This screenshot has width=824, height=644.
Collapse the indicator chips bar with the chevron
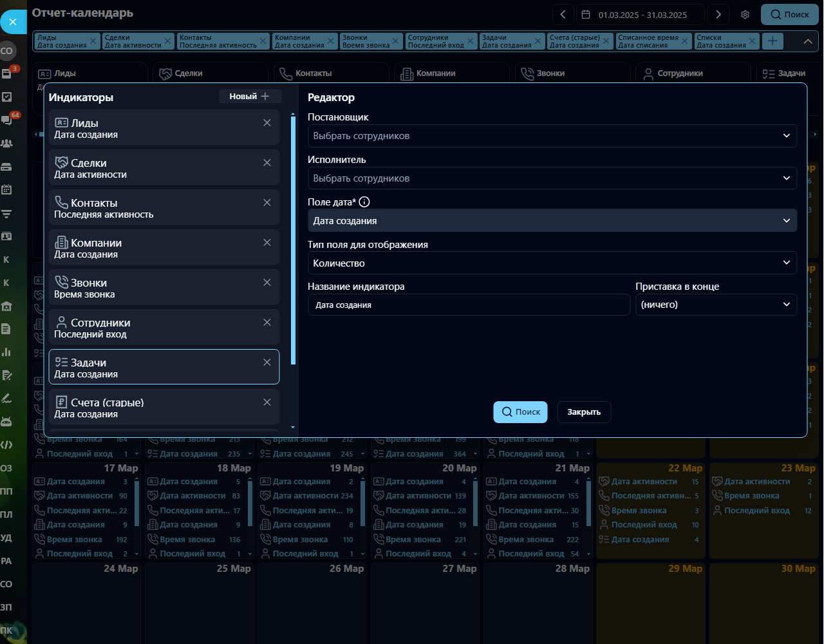coord(807,41)
